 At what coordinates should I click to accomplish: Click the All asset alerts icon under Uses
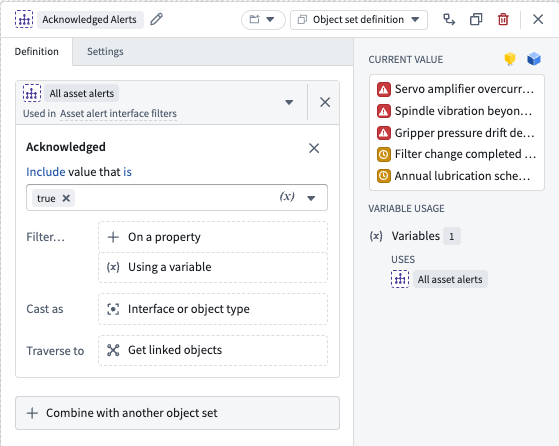click(x=400, y=279)
